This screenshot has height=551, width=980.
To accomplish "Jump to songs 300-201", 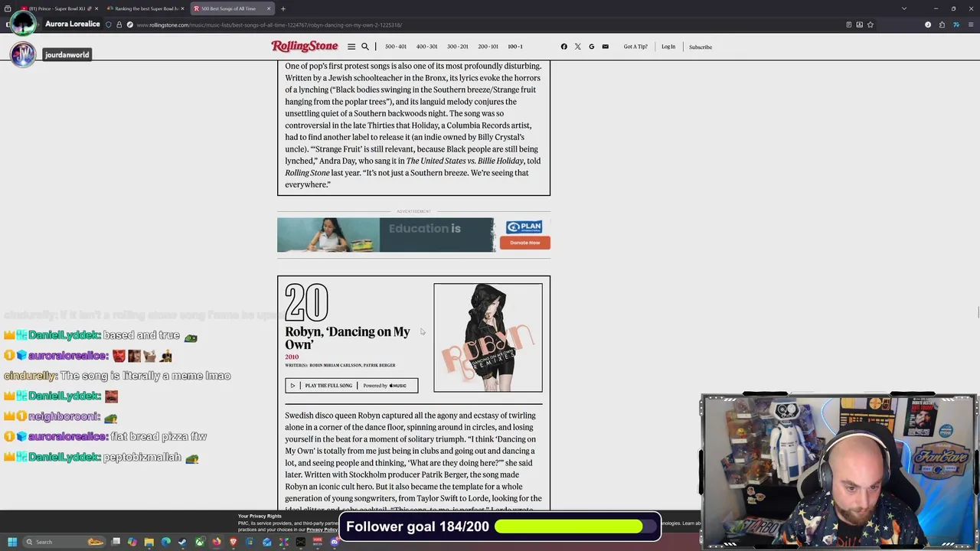I will (457, 47).
